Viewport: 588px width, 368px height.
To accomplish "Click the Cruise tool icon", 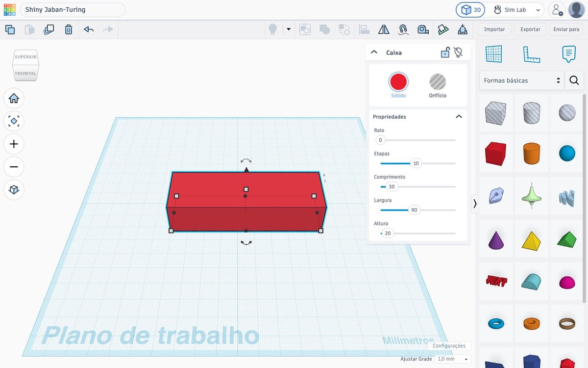I will (x=403, y=29).
